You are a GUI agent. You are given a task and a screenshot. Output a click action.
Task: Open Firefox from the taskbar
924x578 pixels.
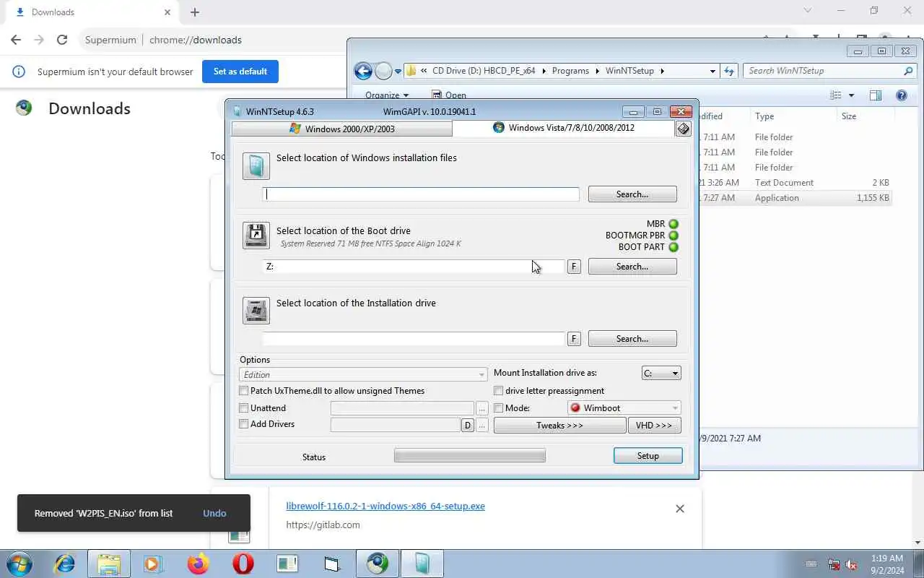(198, 564)
